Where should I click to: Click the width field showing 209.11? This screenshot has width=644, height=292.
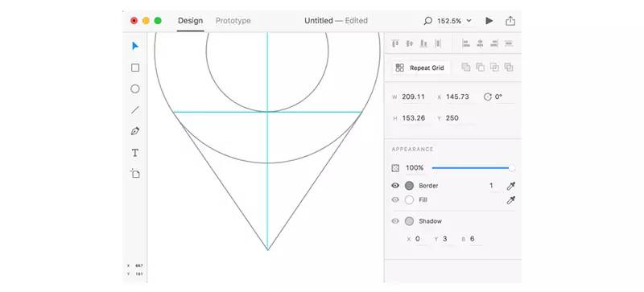pyautogui.click(x=414, y=97)
